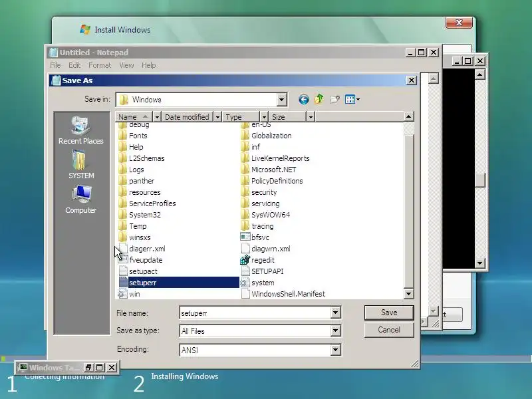Select the diagwrn.xml file
Screen dimensions: 532x399
tap(265, 249)
